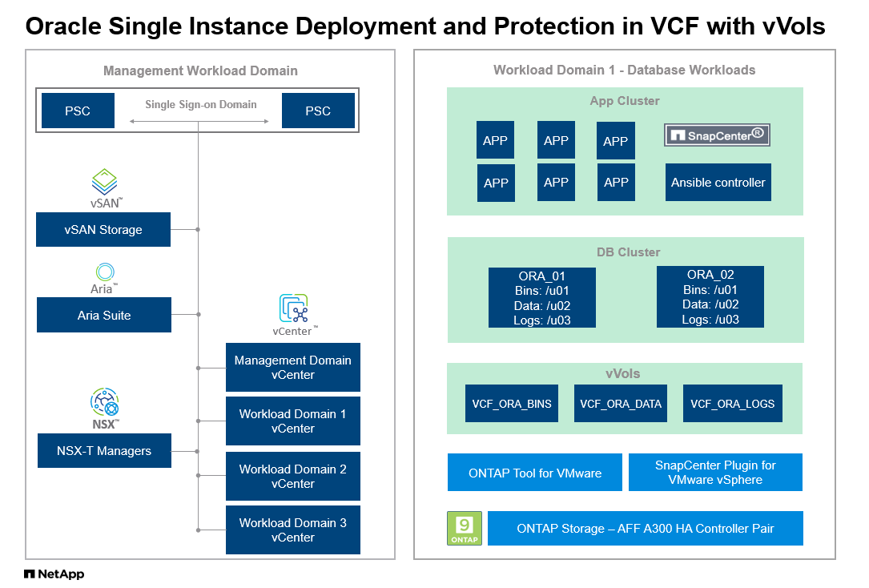The image size is (869, 588).
Task: Click the Workload Domain 3 vCenter box
Action: (x=292, y=530)
